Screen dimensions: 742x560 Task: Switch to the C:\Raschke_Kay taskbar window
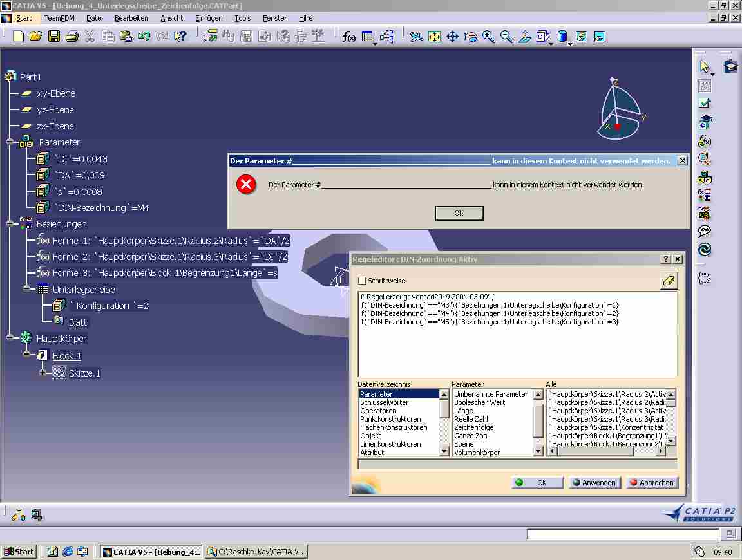tap(256, 552)
